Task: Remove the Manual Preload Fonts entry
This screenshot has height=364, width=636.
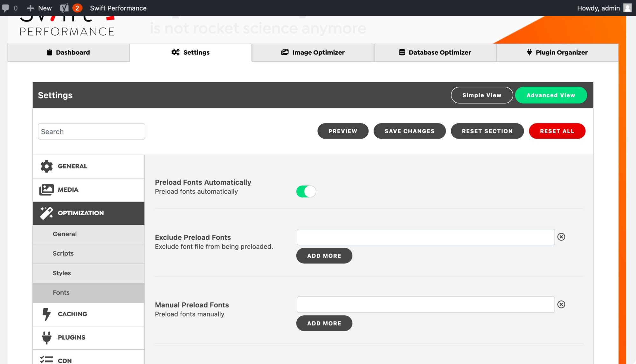Action: pos(561,305)
